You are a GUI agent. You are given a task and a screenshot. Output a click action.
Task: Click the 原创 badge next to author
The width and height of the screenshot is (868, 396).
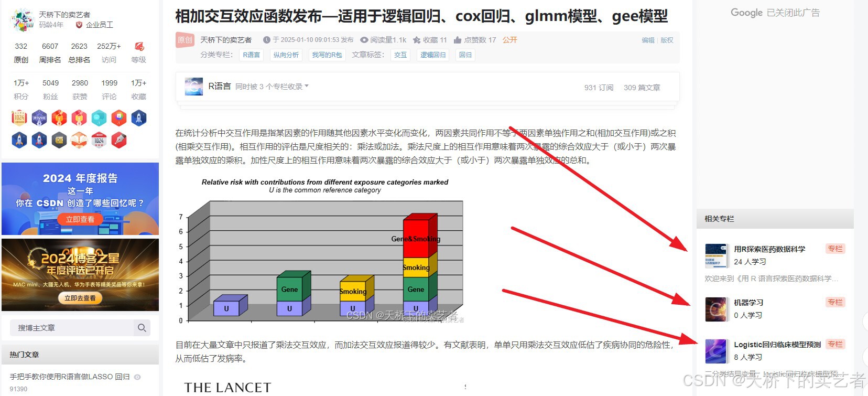click(x=185, y=40)
